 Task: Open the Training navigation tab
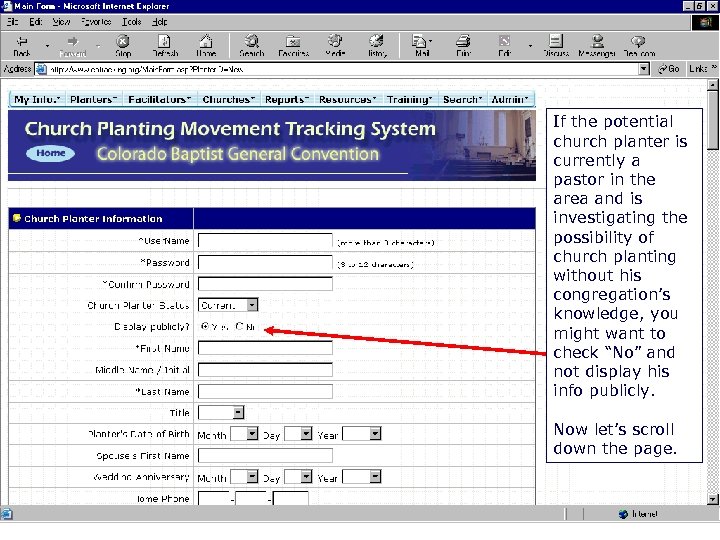(x=410, y=99)
